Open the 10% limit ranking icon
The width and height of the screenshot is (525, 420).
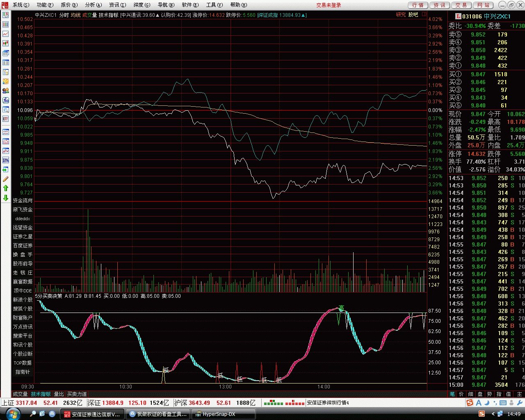[6, 160]
